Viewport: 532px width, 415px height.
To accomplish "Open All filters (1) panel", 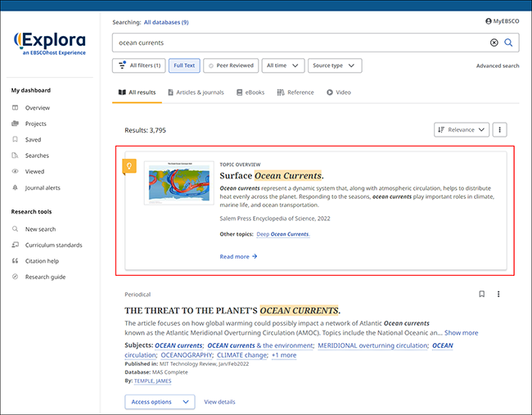I will [139, 65].
